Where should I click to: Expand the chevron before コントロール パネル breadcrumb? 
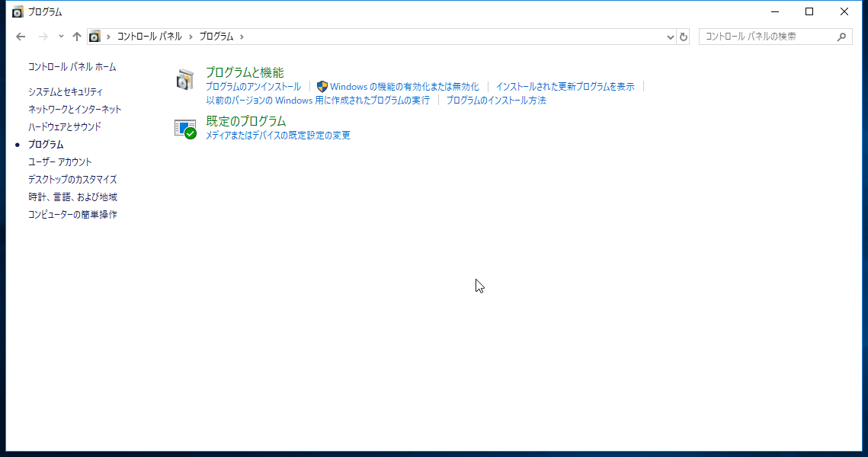(108, 37)
